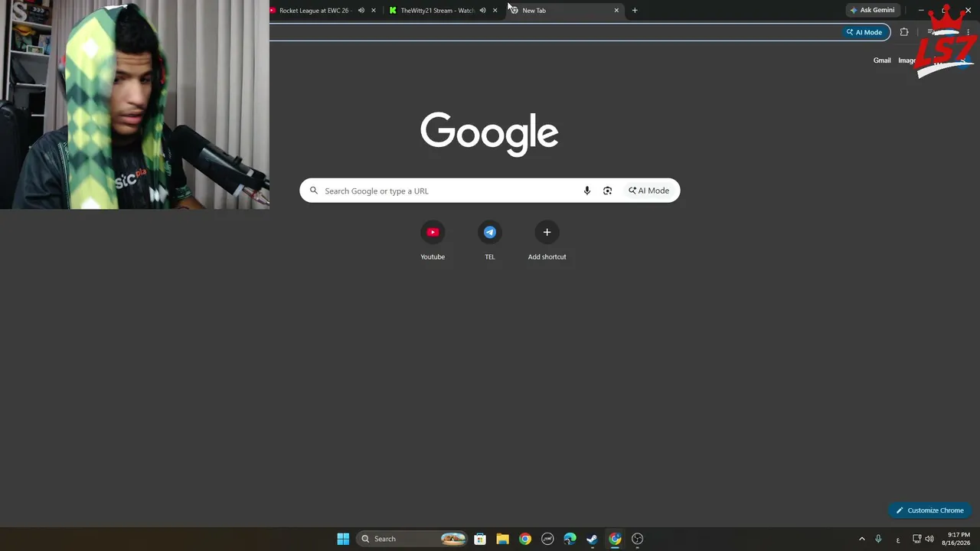980x551 pixels.
Task: Click the microphone icon in system tray
Action: point(878,539)
